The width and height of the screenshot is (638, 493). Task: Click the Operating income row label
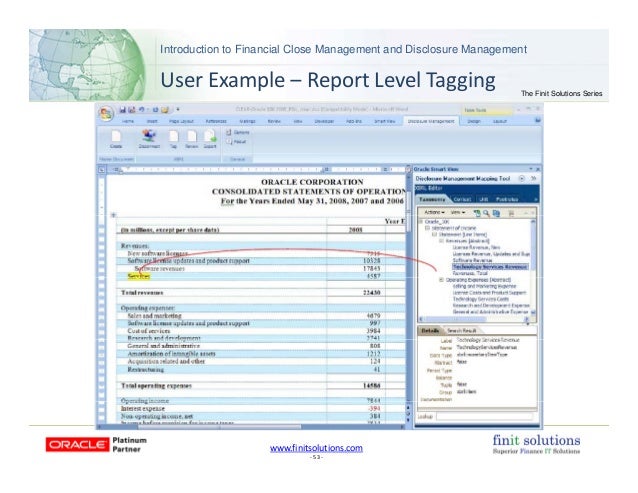point(145,401)
